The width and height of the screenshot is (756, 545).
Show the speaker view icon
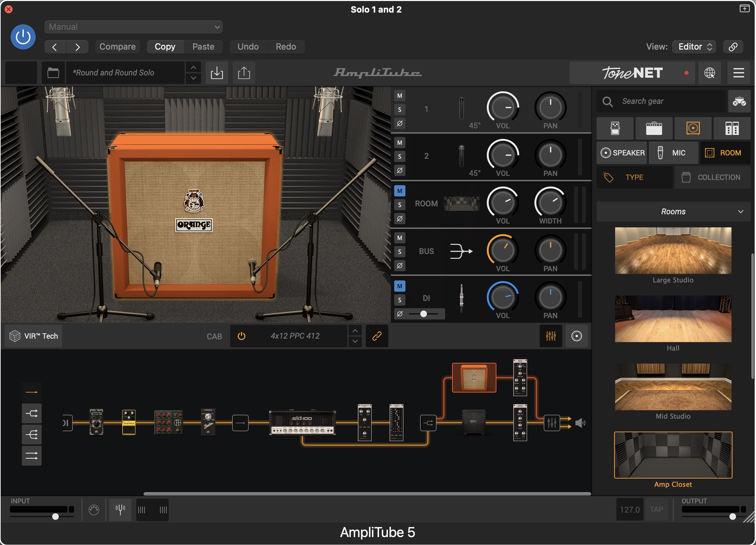[x=576, y=336]
